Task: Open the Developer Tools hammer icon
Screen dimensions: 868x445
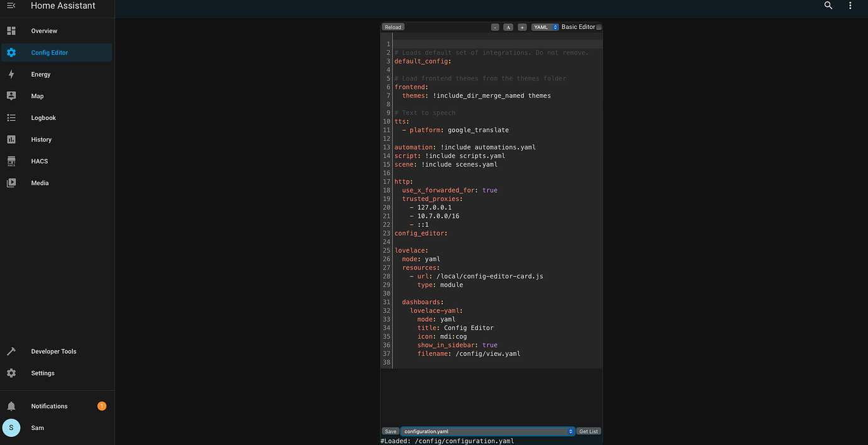Action: click(11, 351)
